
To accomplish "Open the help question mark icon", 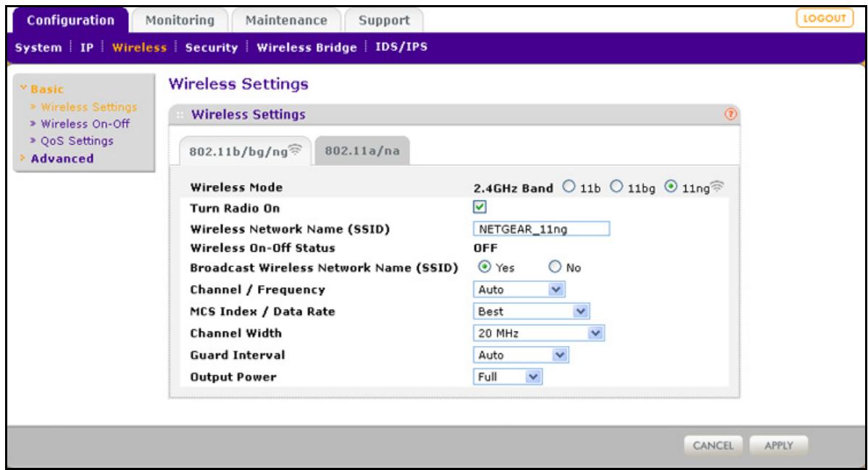I will (731, 114).
